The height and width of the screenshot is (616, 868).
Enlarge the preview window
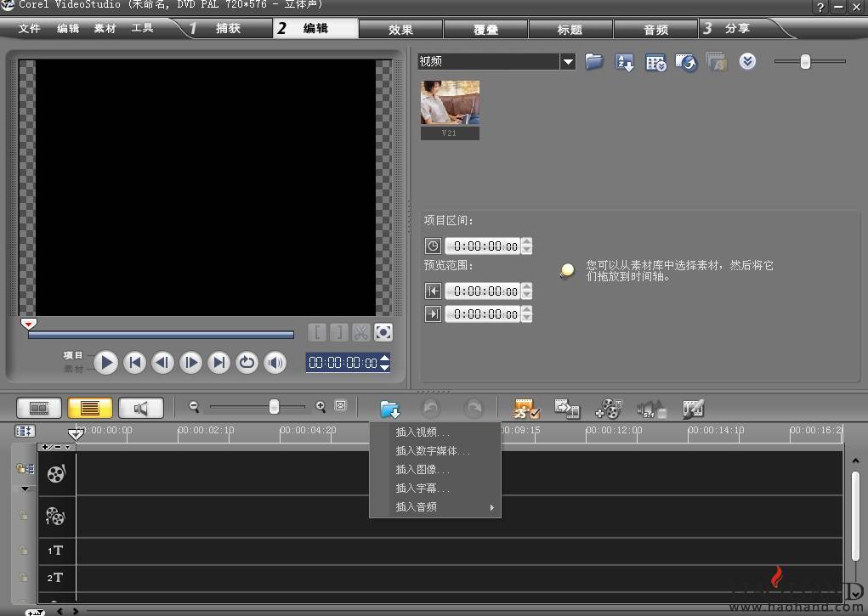[x=383, y=332]
